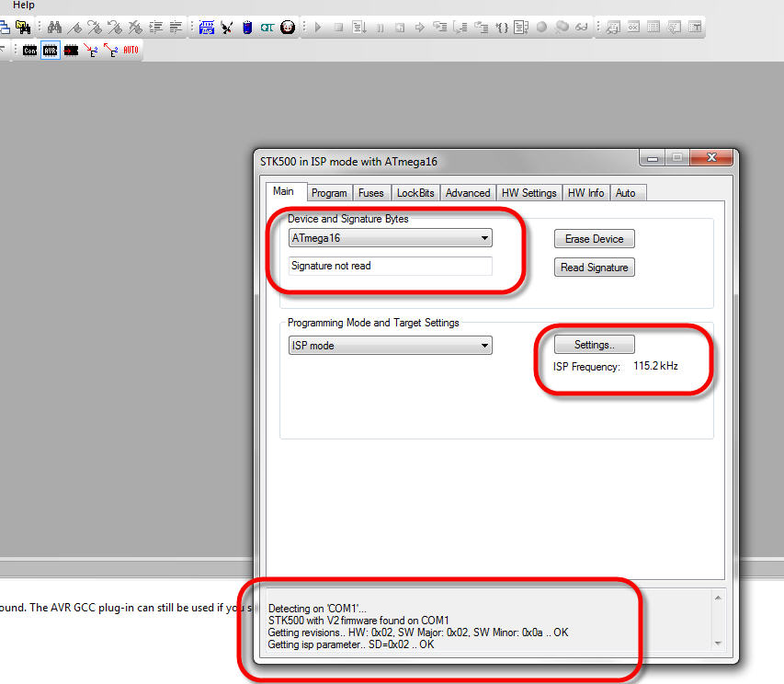
Task: Click the 115.2 kHz ISP frequency value
Action: [x=655, y=366]
